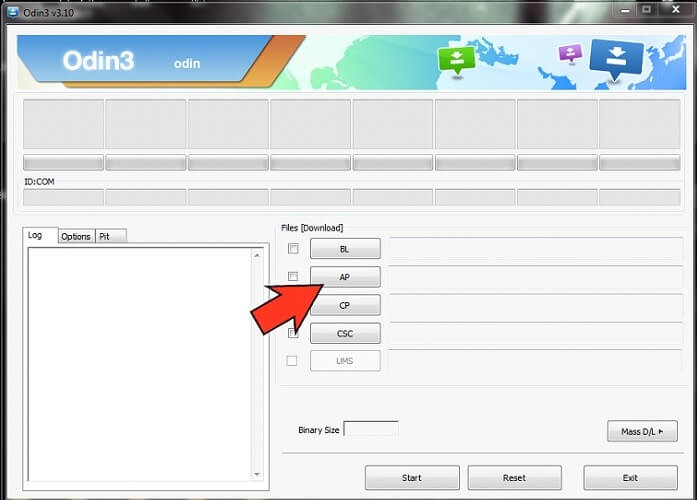Click the first progress bar slot
Viewport: 697px width, 500px height.
(x=63, y=163)
